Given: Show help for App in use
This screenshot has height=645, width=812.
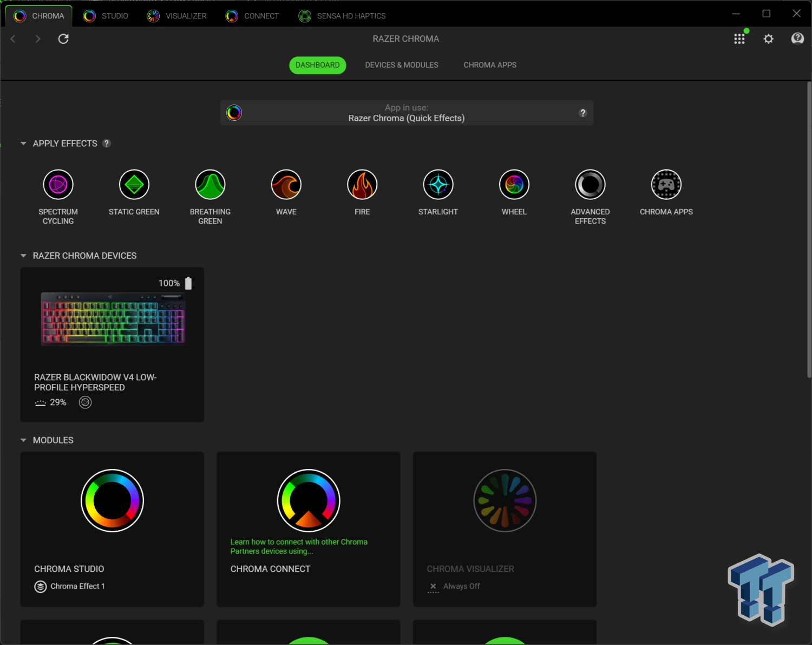Looking at the screenshot, I should [x=583, y=113].
